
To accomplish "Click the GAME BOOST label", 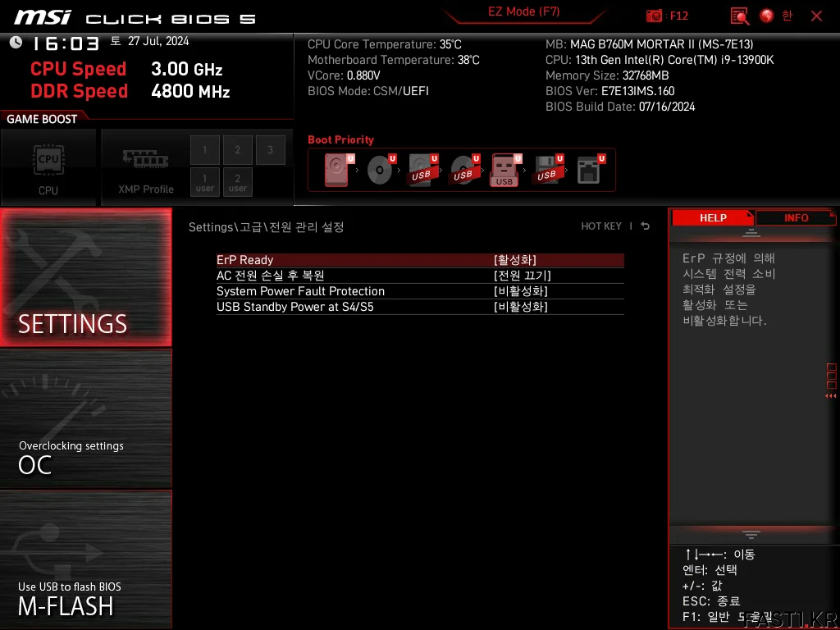I will 42,119.
